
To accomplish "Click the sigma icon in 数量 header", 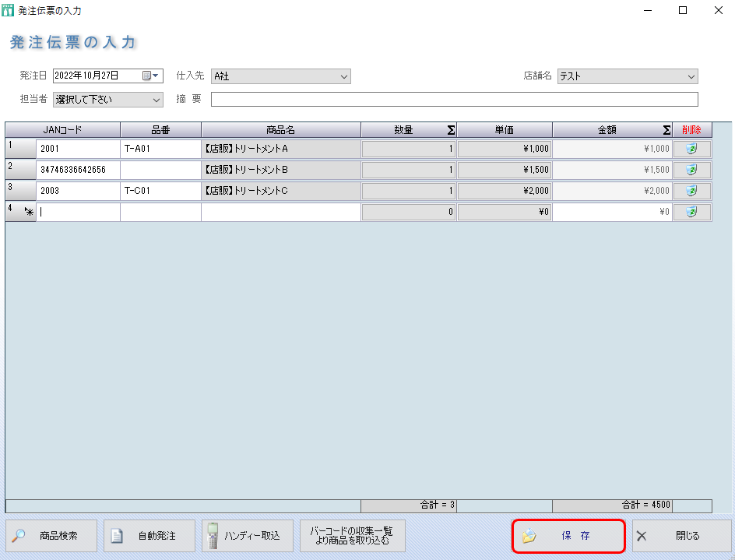I will click(451, 130).
